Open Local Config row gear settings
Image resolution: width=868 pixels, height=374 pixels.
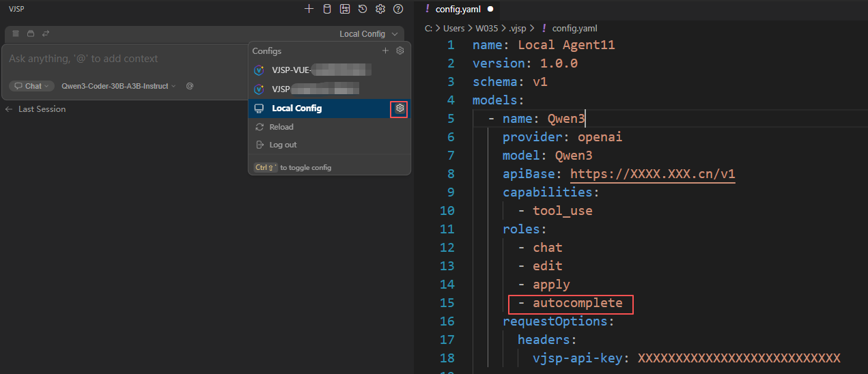[400, 109]
